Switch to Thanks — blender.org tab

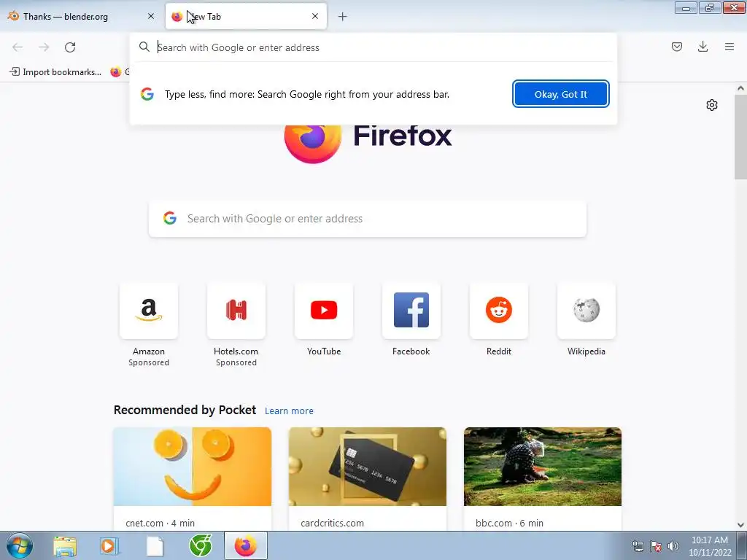tap(82, 16)
